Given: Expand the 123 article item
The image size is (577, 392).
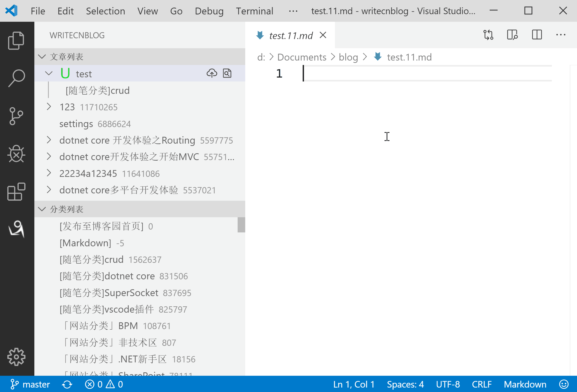Looking at the screenshot, I should coord(49,107).
